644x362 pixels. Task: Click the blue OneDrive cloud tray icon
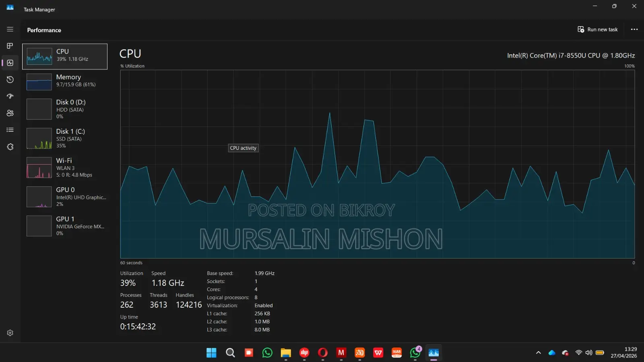(x=552, y=353)
